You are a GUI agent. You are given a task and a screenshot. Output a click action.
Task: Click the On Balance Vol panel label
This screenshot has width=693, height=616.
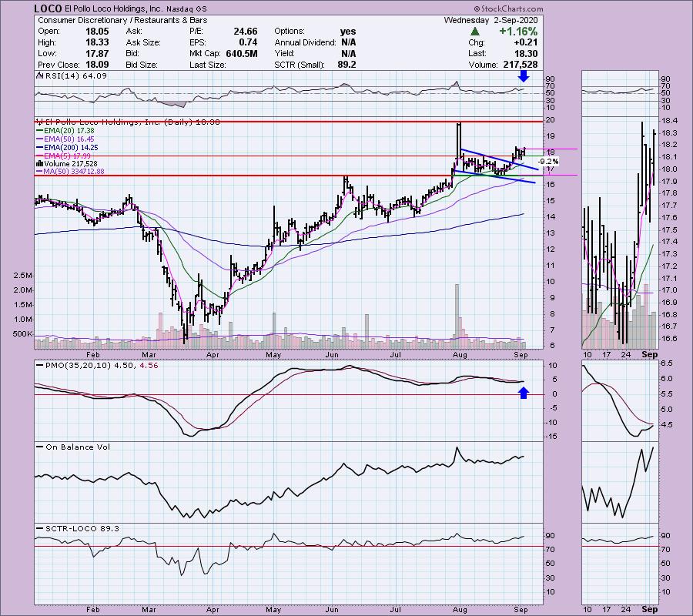tap(72, 447)
